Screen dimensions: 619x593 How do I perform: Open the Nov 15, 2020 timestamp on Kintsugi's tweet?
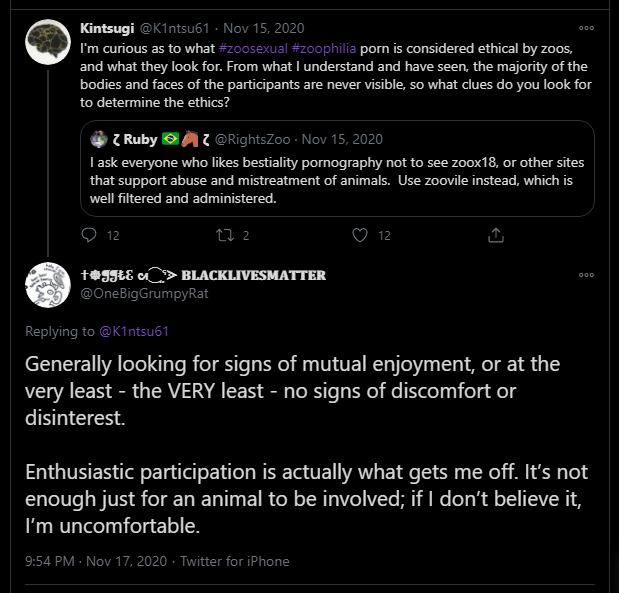click(264, 28)
